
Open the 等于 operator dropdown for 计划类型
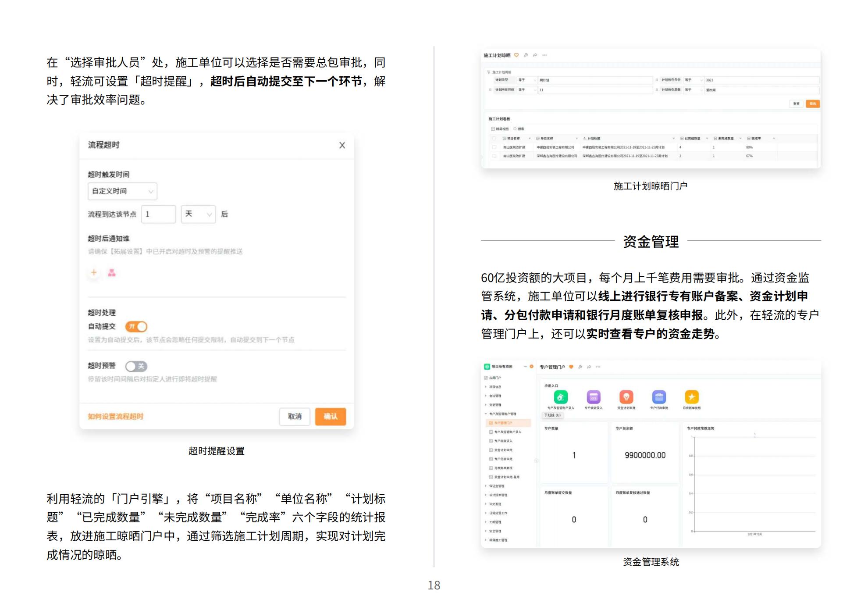[527, 80]
